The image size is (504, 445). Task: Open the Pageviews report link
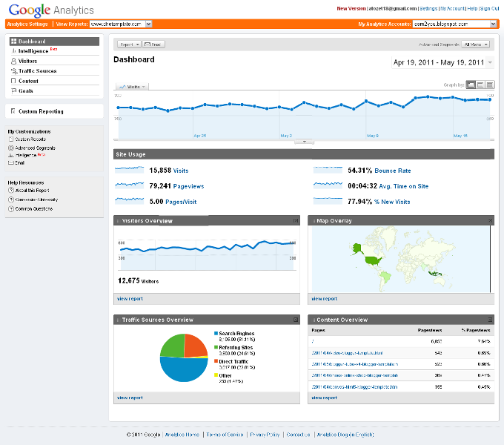[188, 186]
